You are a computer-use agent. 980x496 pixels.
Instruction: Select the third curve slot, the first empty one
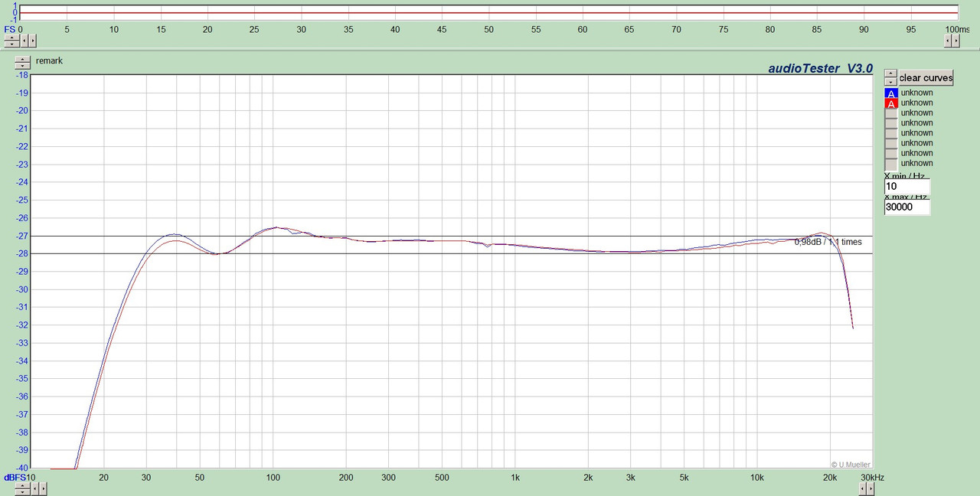click(891, 113)
